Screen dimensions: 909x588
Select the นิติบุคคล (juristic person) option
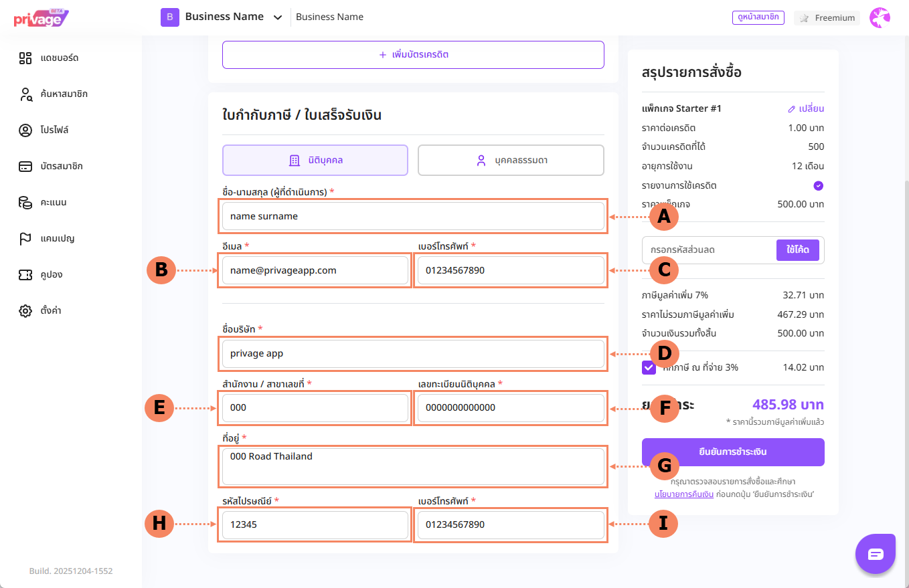(315, 161)
